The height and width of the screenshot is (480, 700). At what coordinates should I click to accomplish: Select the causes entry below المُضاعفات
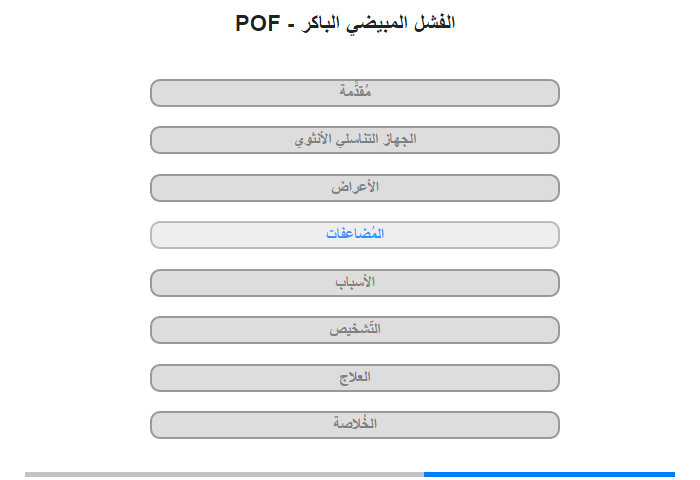[355, 283]
